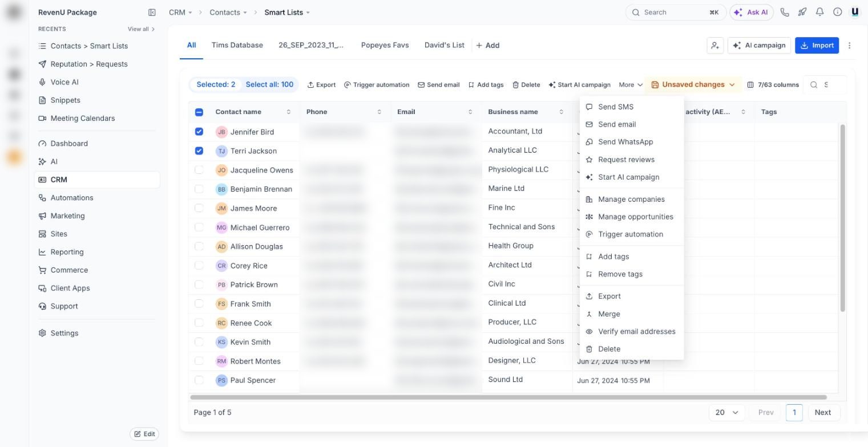
Task: Select Manage companies in menu
Action: 631,199
